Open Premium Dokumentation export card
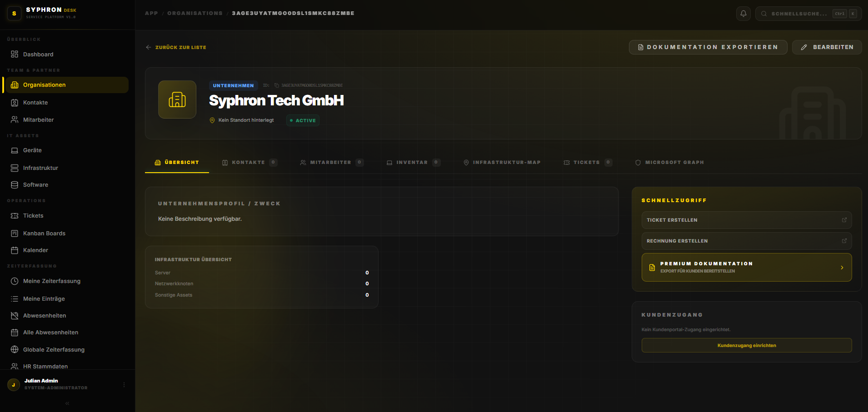Viewport: 868px width, 412px height. pos(747,267)
